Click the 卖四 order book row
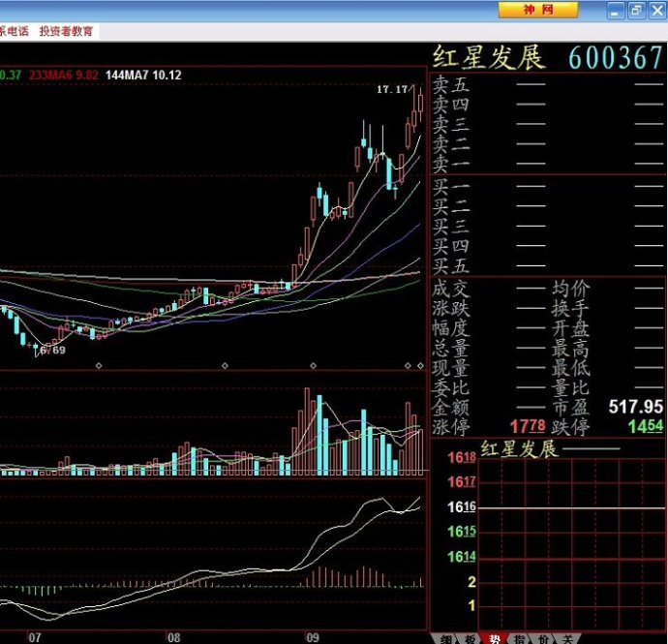The height and width of the screenshot is (644, 668). tap(548, 104)
